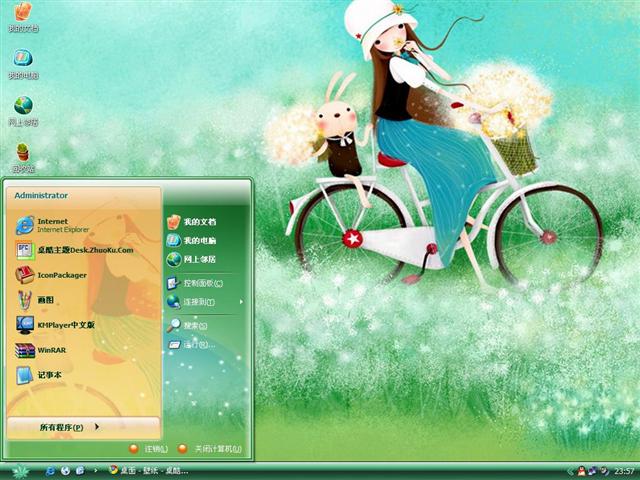Click the 注销(L) log off button
The image size is (640, 480).
[x=148, y=449]
